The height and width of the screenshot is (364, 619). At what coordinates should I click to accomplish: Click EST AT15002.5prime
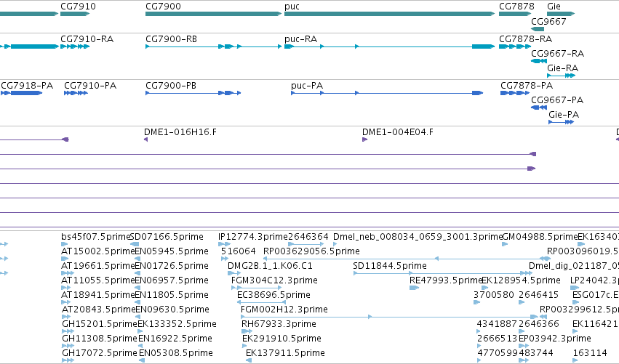click(x=98, y=251)
